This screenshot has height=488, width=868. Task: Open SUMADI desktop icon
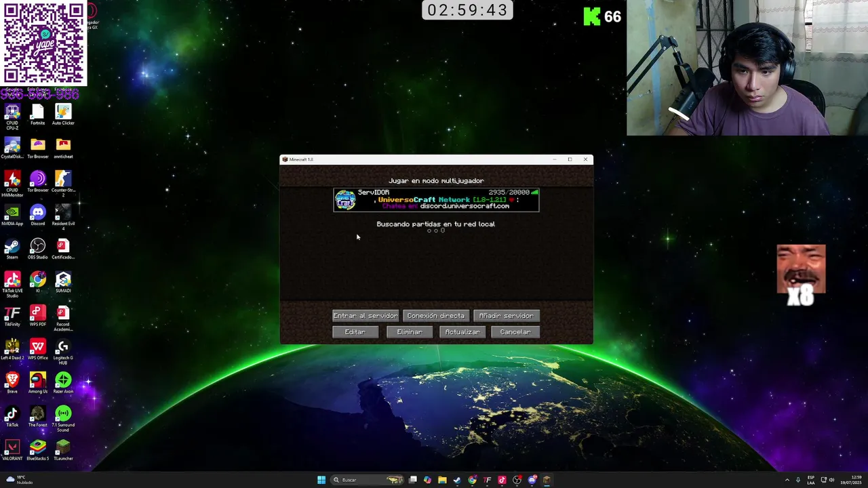click(x=63, y=283)
